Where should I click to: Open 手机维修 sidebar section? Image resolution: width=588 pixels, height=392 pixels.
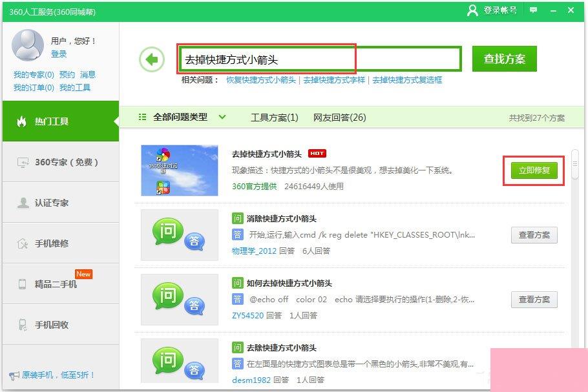[x=61, y=243]
